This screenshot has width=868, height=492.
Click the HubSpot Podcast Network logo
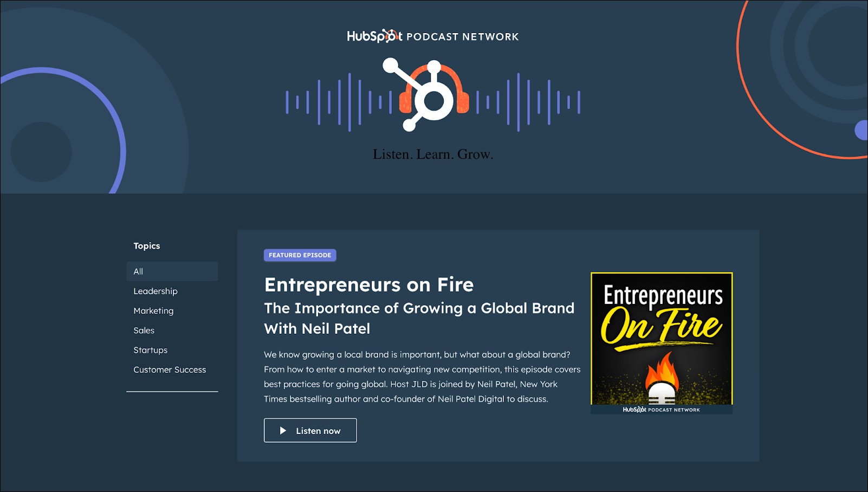[433, 36]
